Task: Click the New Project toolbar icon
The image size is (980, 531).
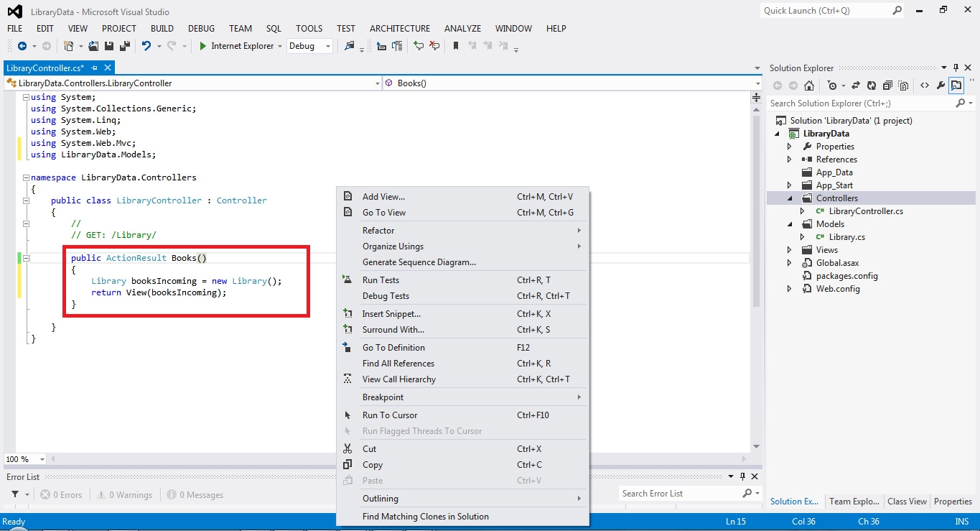Action: tap(68, 46)
